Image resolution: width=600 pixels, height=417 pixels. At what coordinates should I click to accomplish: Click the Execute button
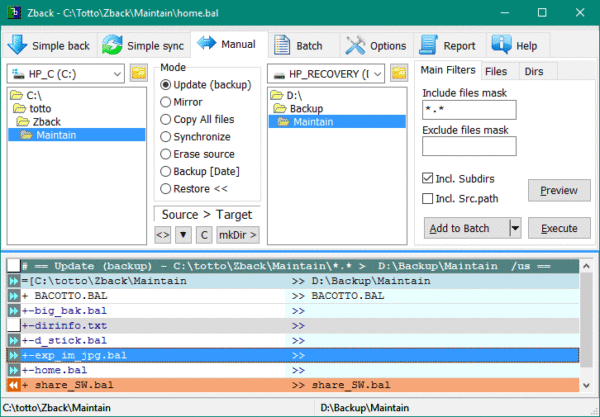[559, 228]
